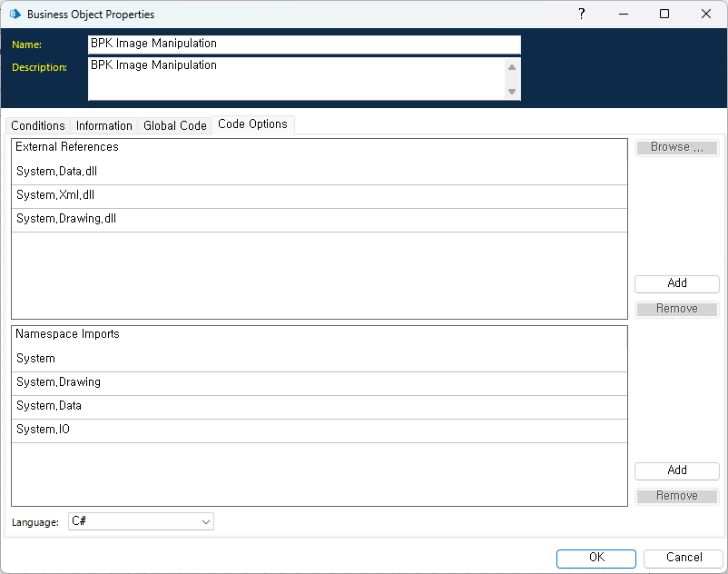Open the help question mark button

tap(581, 14)
